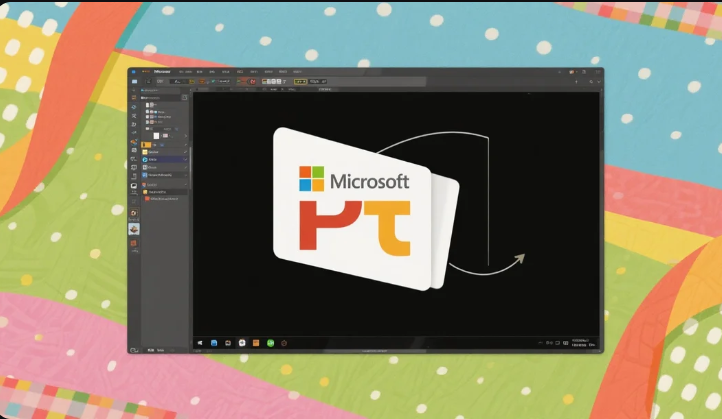Image resolution: width=722 pixels, height=419 pixels.
Task: Select the scissors-like tool in the left strip
Action: tap(134, 116)
